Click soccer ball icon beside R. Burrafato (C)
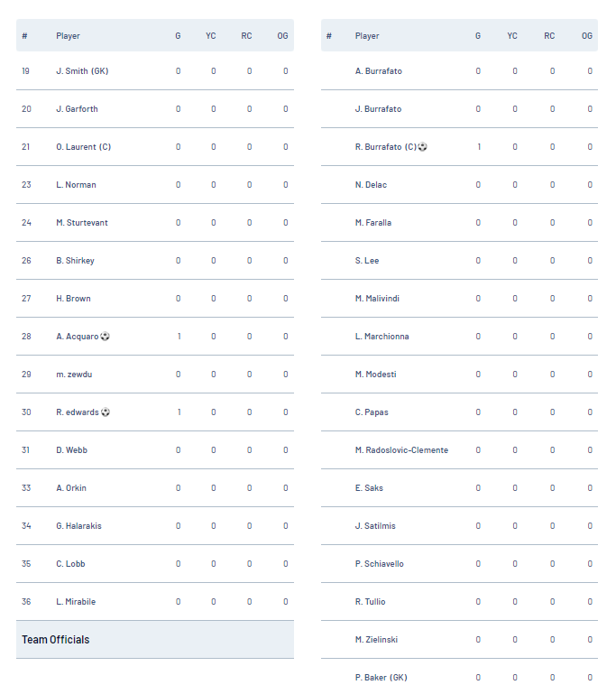This screenshot has height=694, width=616. coord(422,147)
